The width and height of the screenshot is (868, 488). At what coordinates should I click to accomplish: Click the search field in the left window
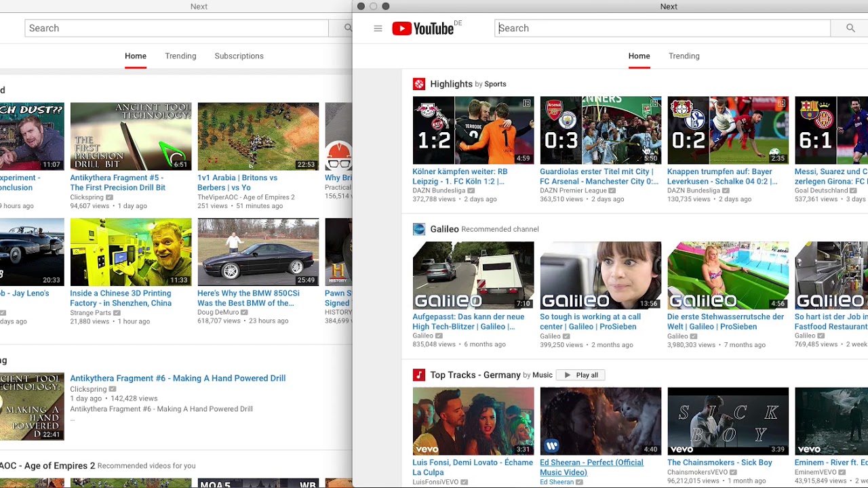tap(176, 28)
